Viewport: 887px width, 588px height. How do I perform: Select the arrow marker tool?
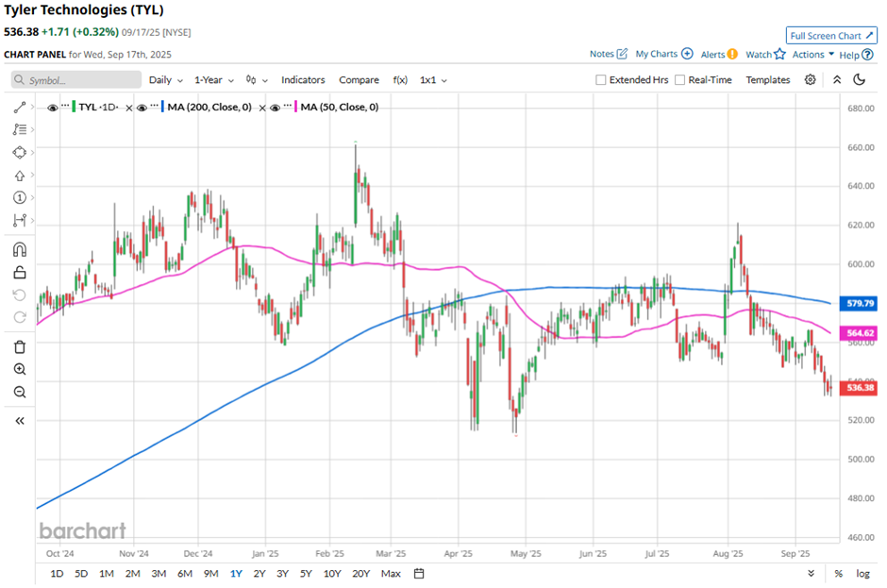tap(20, 176)
